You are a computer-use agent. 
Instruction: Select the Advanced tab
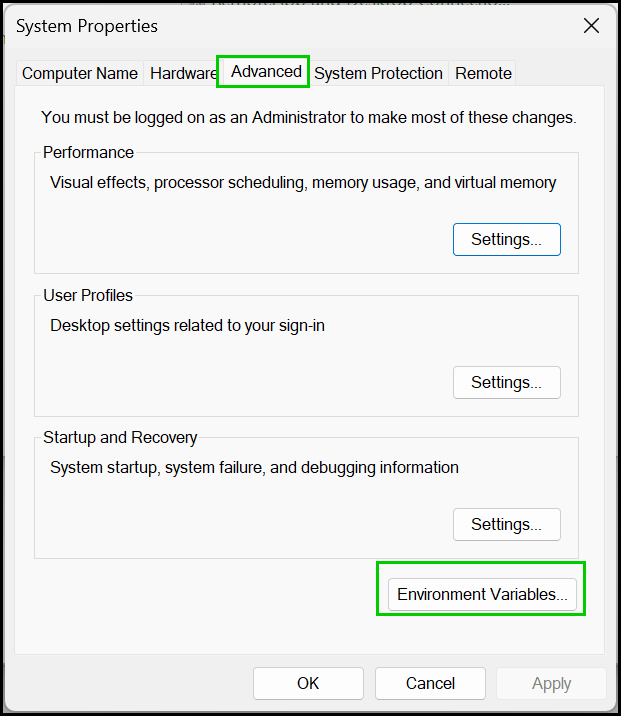pos(266,71)
